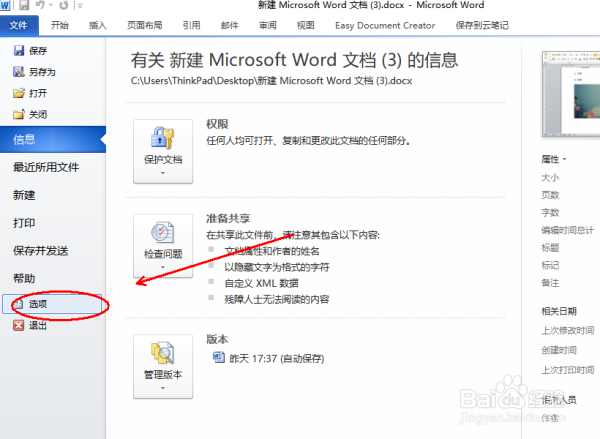The image size is (600, 439).
Task: Switch to the 开始 ribbon tab
Action: tap(60, 26)
